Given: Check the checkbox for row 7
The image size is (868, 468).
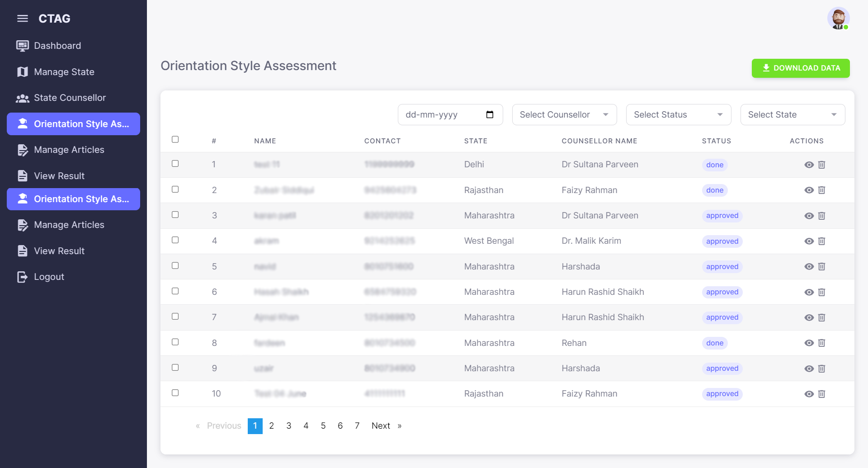Looking at the screenshot, I should point(175,317).
